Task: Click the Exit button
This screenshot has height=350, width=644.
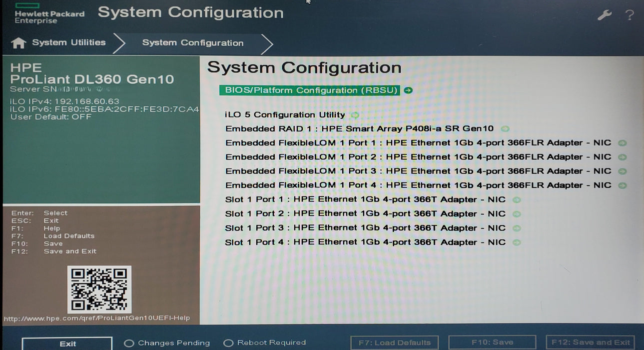Action: 67,343
